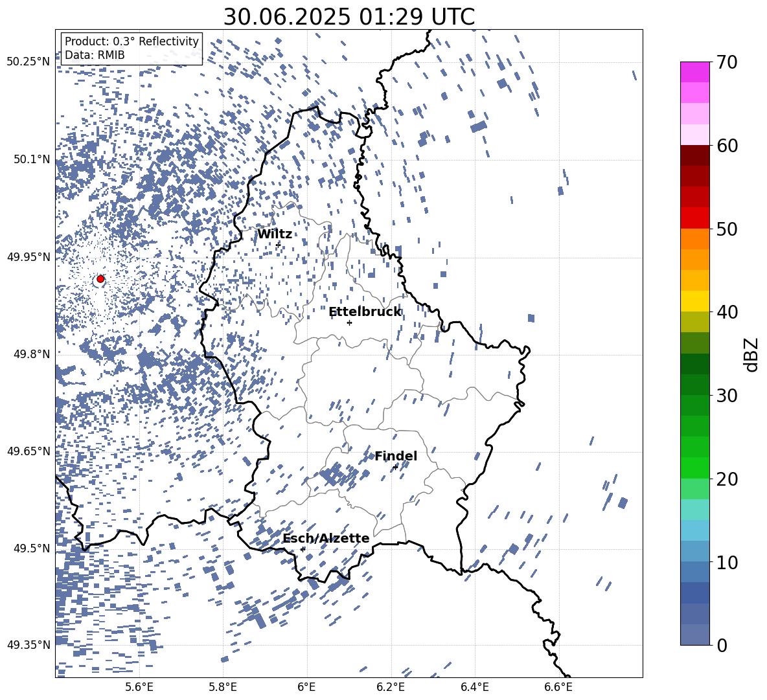Pick the dark maroon colorbar segment below 60
Image resolution: width=767 pixels, height=700 pixels.
(695, 155)
